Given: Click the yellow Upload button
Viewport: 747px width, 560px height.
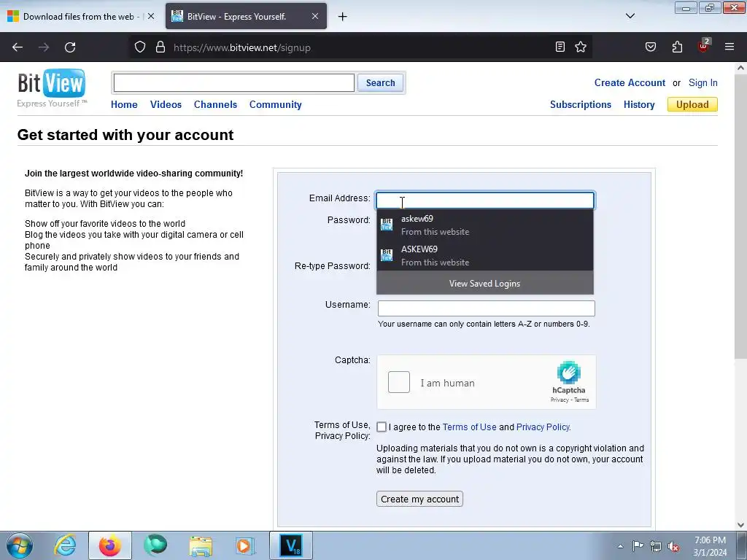Looking at the screenshot, I should (x=692, y=104).
